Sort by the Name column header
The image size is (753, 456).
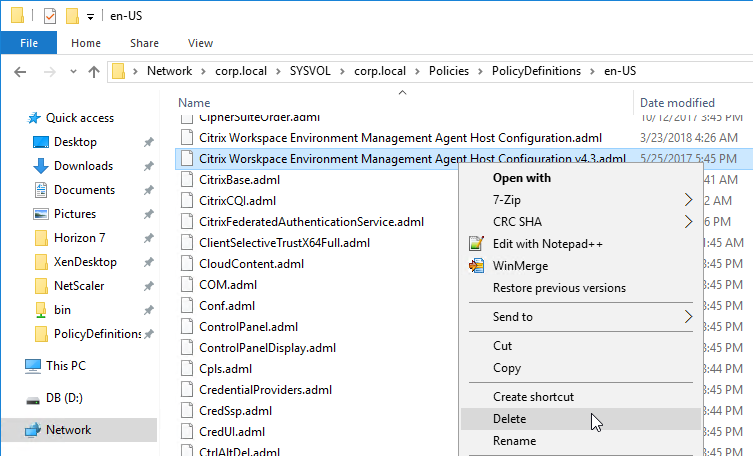(194, 103)
